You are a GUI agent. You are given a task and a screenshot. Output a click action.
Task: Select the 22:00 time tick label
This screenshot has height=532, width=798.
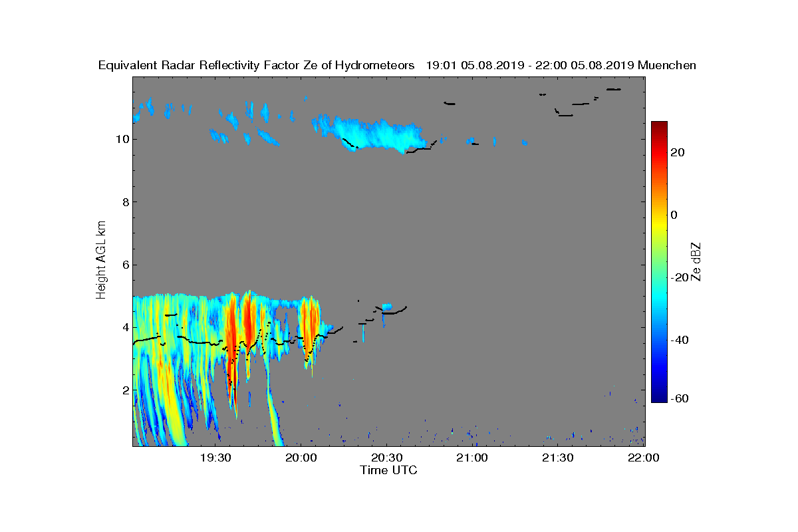click(x=643, y=458)
